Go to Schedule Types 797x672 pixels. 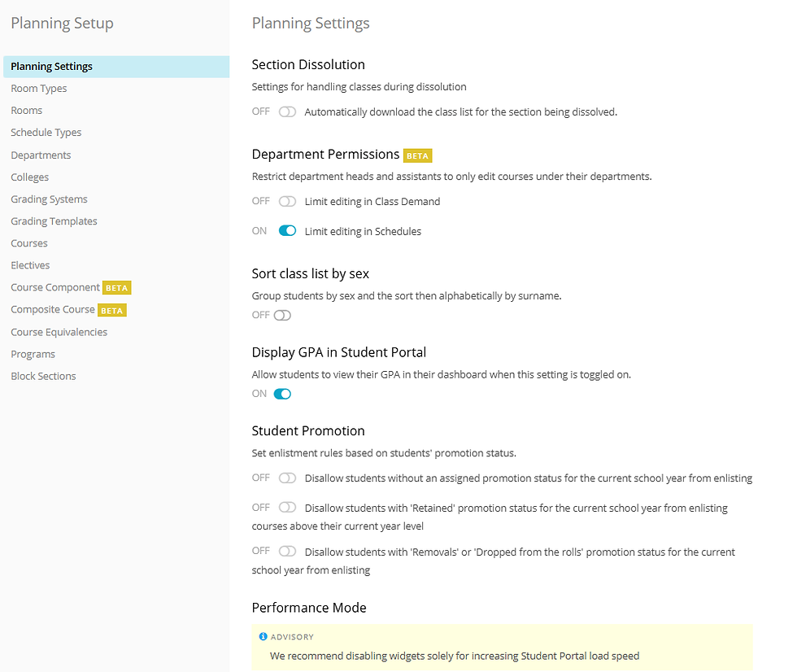(46, 133)
